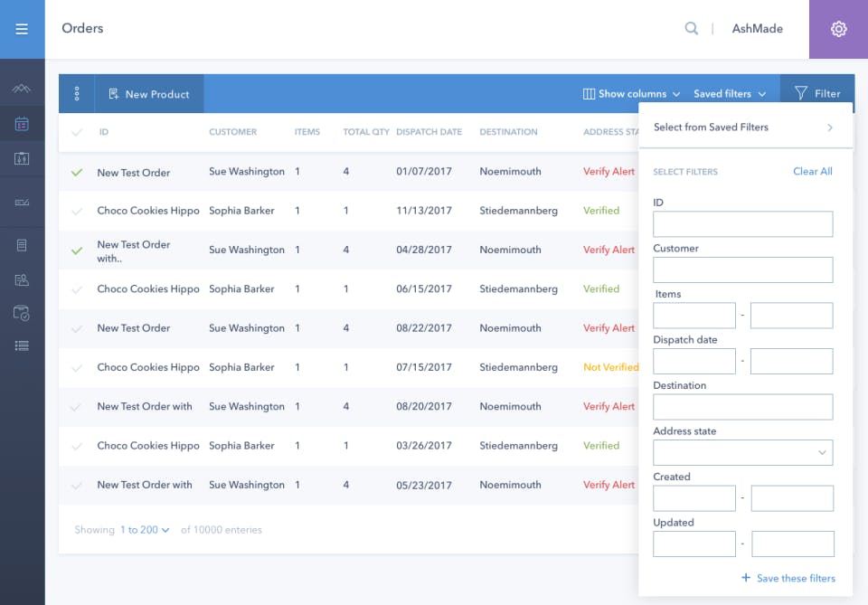Viewport: 868px width, 605px height.
Task: Click the Items minimum input field
Action: click(694, 315)
